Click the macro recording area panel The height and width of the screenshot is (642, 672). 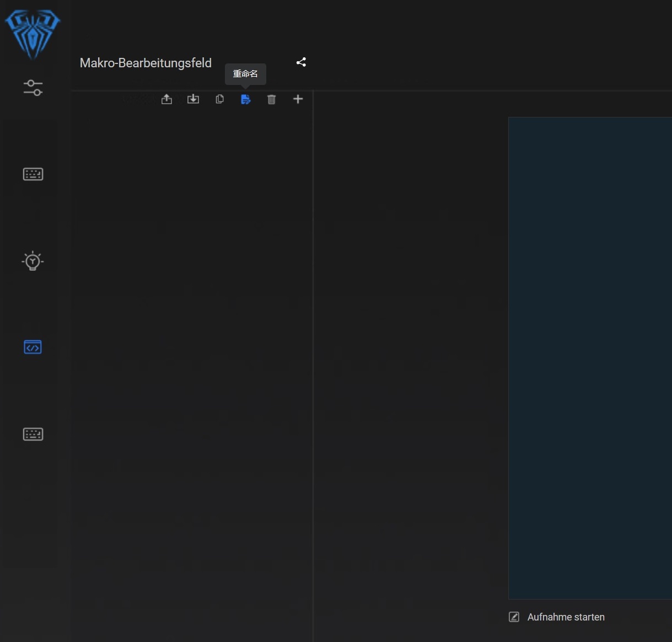click(x=590, y=358)
